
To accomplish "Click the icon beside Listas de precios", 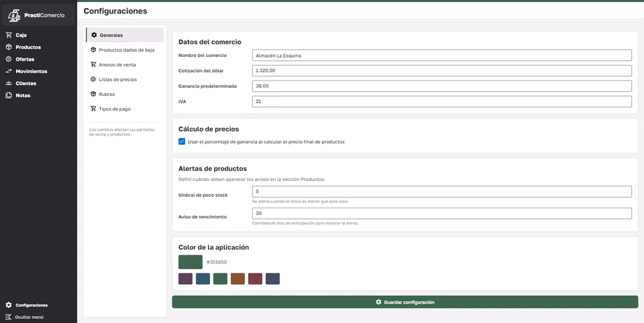I will tap(93, 79).
